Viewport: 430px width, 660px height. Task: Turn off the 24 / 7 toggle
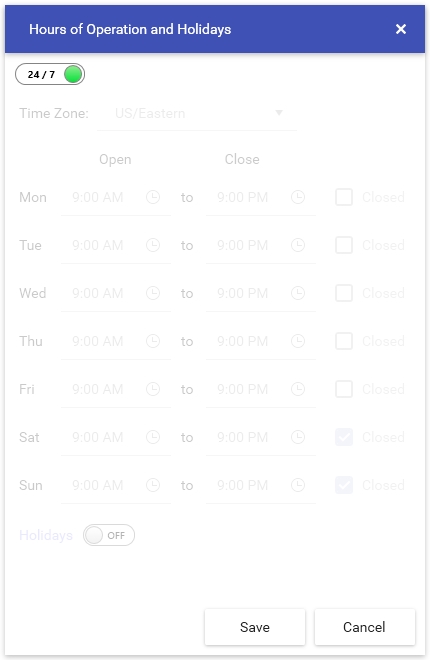(50, 75)
